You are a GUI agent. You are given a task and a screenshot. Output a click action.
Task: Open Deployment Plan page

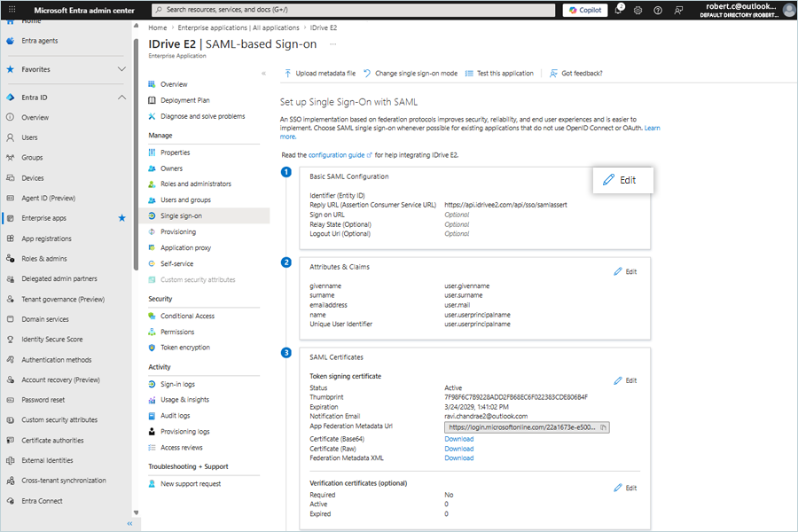click(184, 100)
